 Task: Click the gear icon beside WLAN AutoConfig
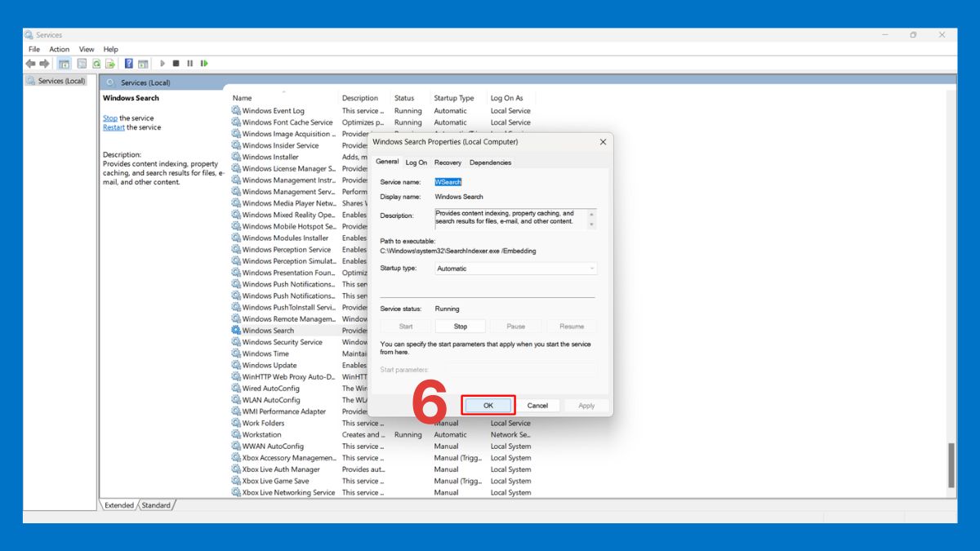(x=236, y=400)
